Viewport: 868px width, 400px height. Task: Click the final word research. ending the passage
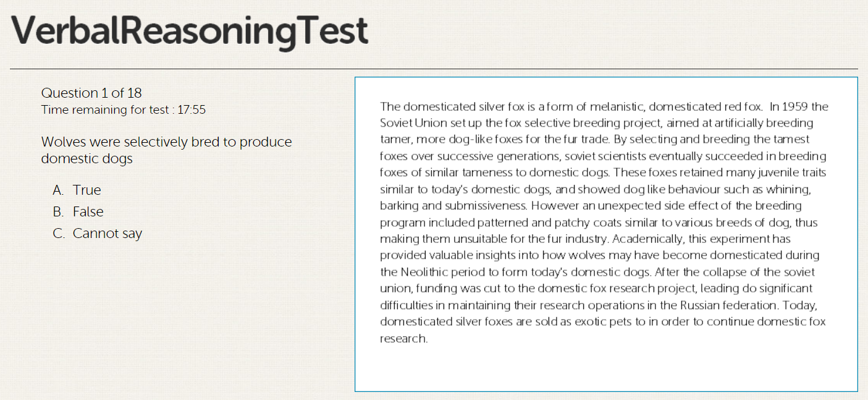[x=403, y=339]
